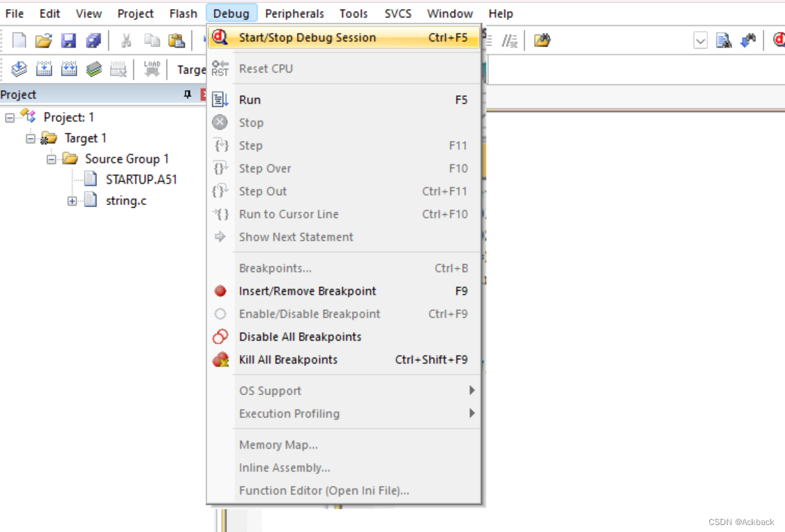Click the Paste clipboard icon

click(176, 40)
